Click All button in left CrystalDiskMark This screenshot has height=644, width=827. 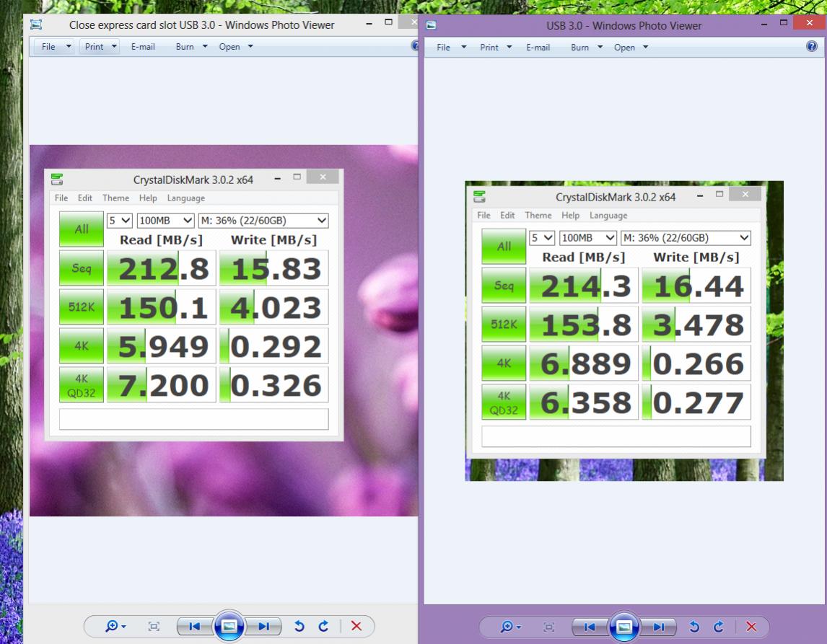point(82,229)
